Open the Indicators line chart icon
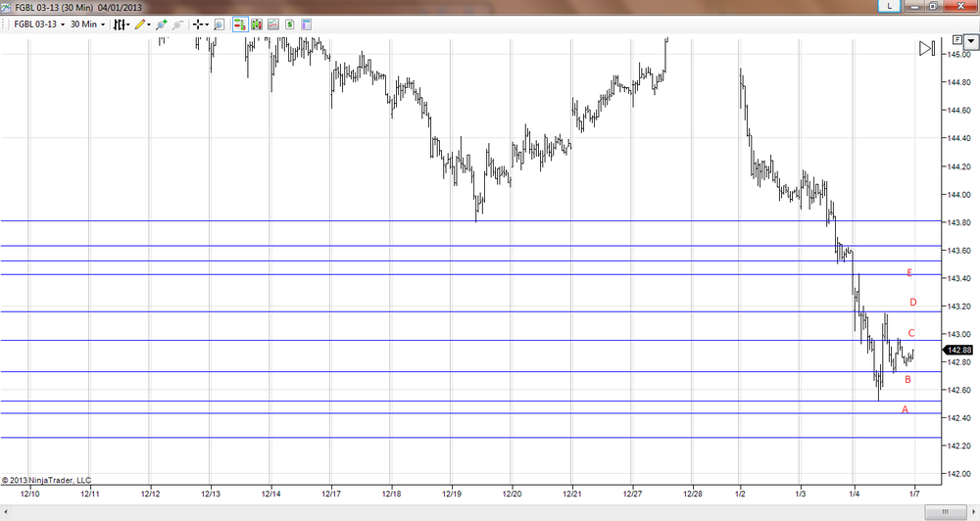The height and width of the screenshot is (521, 980). pyautogui.click(x=273, y=24)
